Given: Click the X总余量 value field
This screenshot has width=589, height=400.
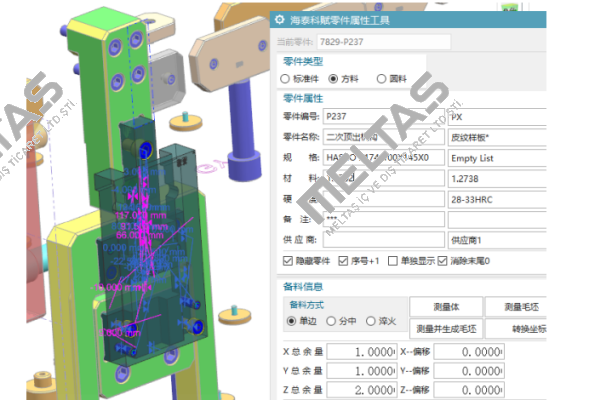Looking at the screenshot, I should pyautogui.click(x=362, y=352).
